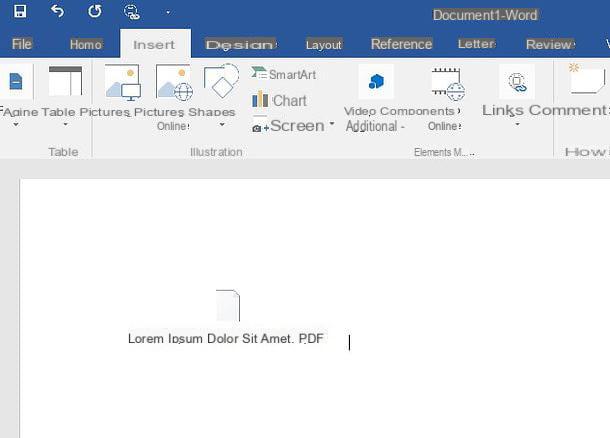The width and height of the screenshot is (610, 438).
Task: Click the Table icon
Action: pos(65,81)
